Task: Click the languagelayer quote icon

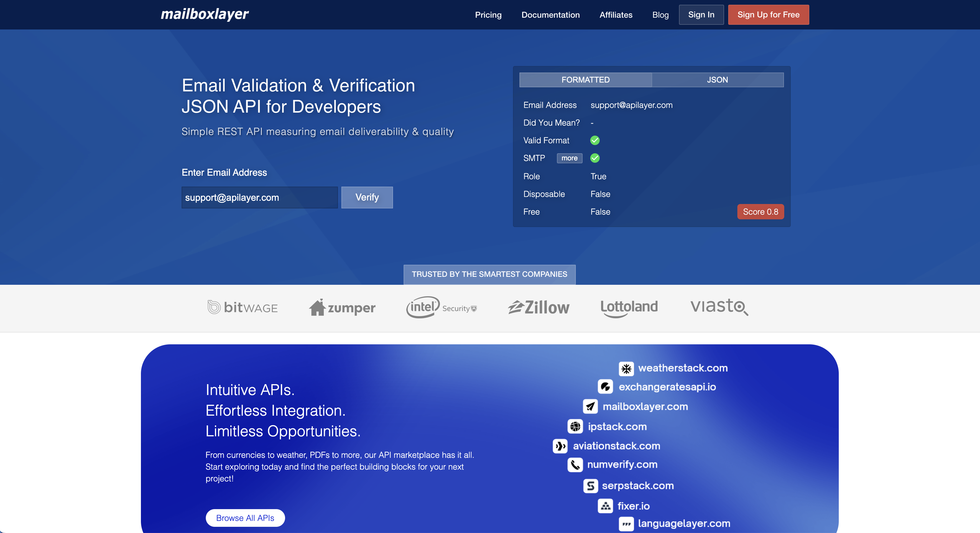Action: [x=626, y=524]
